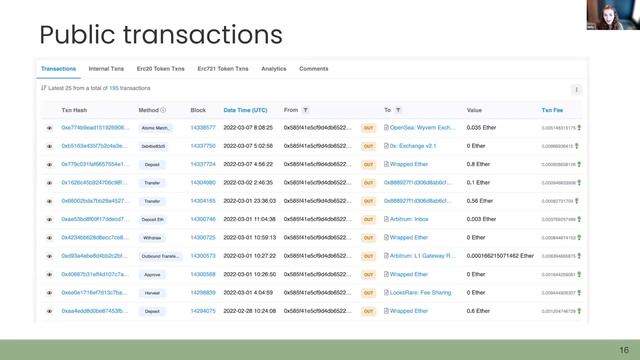This screenshot has height=360, width=640.
Task: Open block 14338577
Action: (x=203, y=128)
